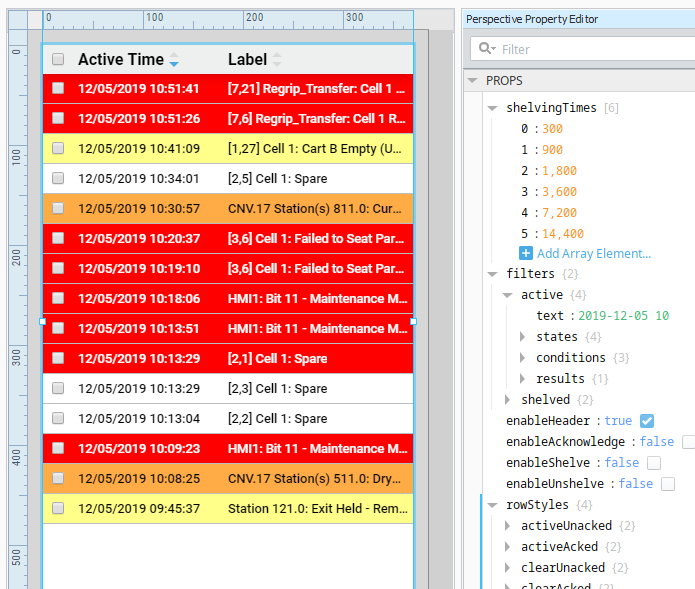This screenshot has width=695, height=589.
Task: Toggle the header select-all checkbox
Action: coord(58,59)
